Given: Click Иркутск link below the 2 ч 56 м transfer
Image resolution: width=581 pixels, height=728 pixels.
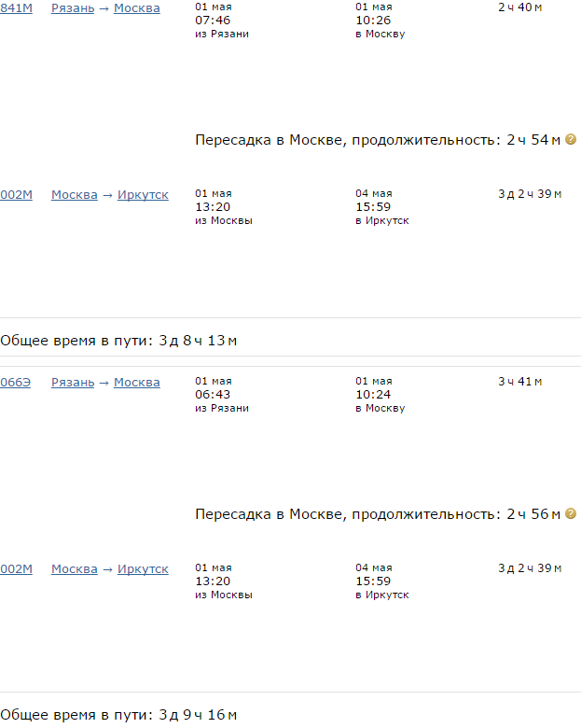Looking at the screenshot, I should 143,568.
